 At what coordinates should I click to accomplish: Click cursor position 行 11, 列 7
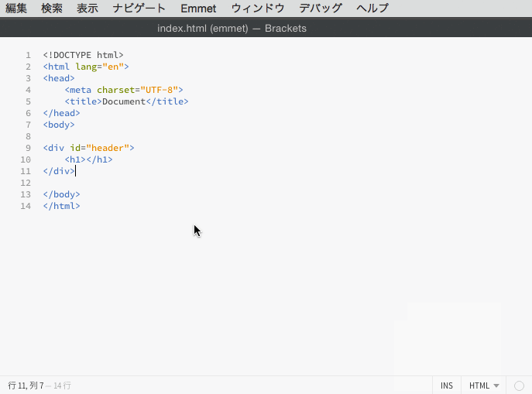26,385
